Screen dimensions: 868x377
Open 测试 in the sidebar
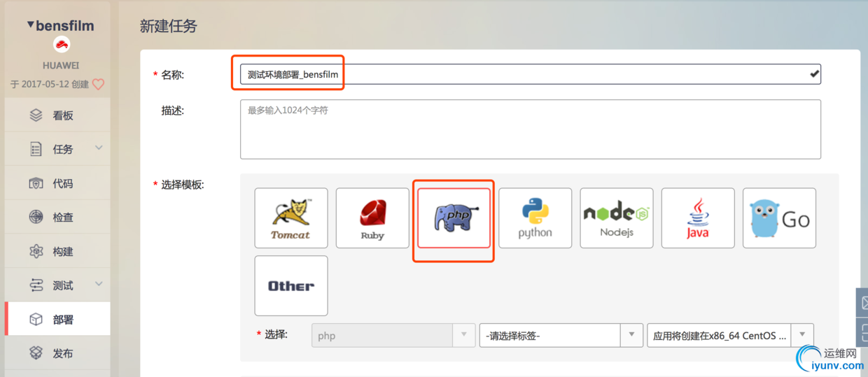pyautogui.click(x=57, y=285)
